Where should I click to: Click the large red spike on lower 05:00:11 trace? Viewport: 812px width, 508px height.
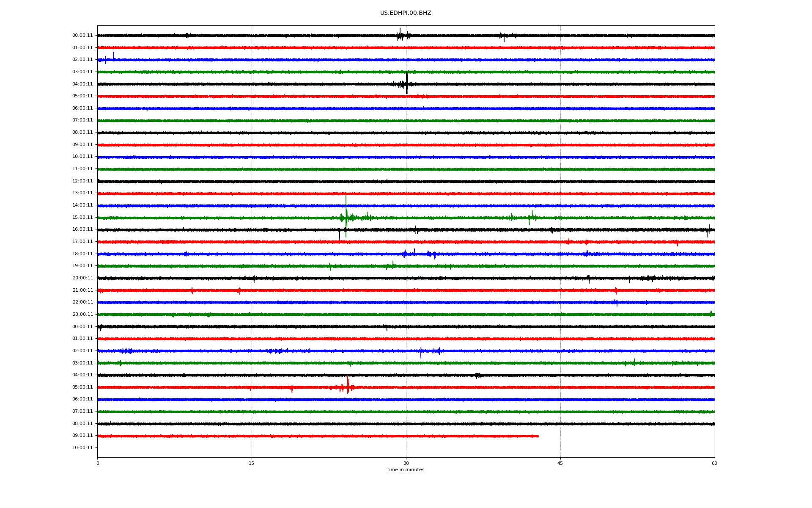(348, 384)
